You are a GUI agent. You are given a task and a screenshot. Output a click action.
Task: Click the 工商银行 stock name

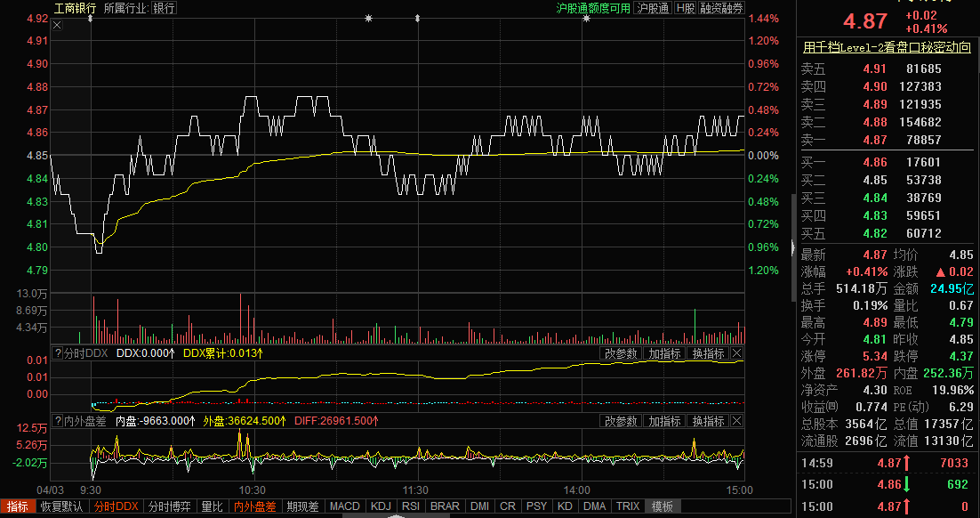75,8
